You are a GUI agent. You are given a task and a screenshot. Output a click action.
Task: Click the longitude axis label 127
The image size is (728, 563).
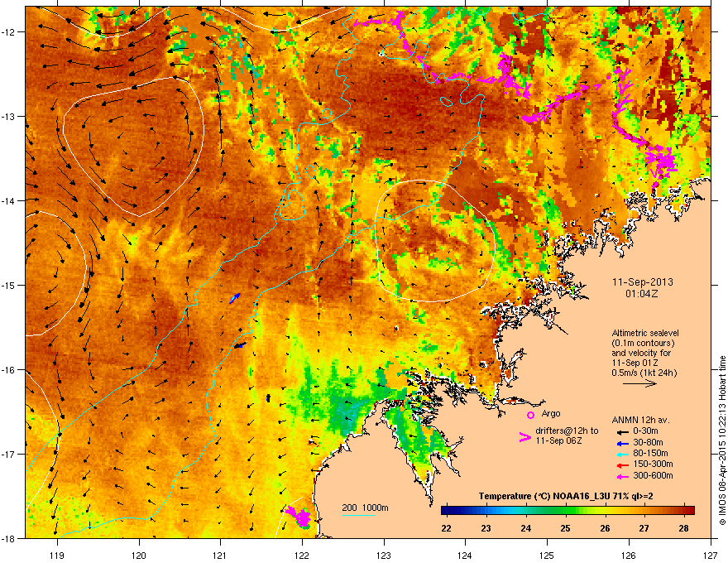(x=711, y=555)
